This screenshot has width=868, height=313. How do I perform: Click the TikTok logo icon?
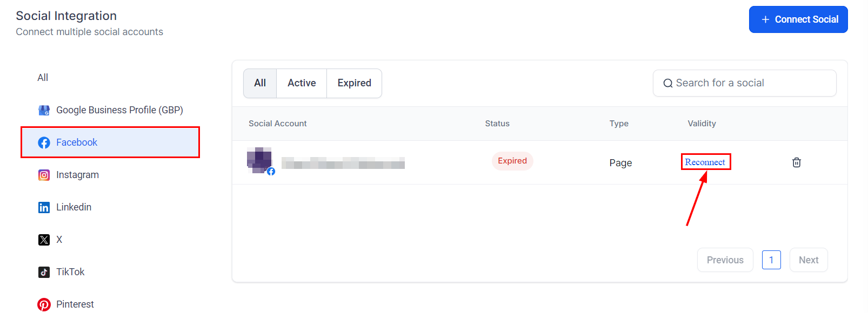(44, 272)
